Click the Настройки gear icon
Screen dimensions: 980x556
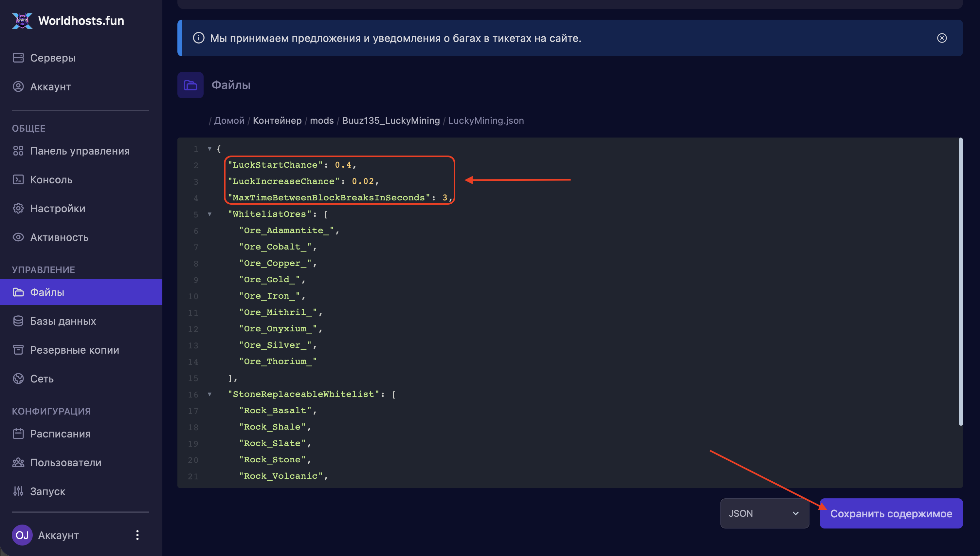tap(18, 209)
